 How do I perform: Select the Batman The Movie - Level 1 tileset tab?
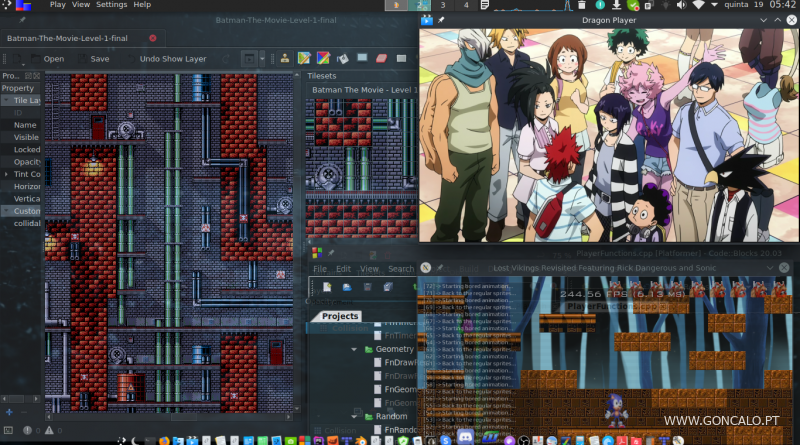(x=363, y=90)
